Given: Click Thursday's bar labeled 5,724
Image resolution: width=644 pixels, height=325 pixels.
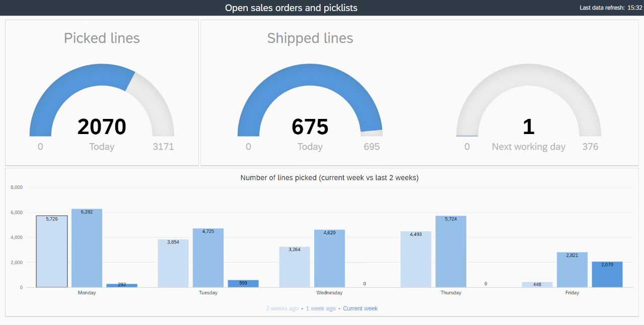Looking at the screenshot, I should pos(451,251).
